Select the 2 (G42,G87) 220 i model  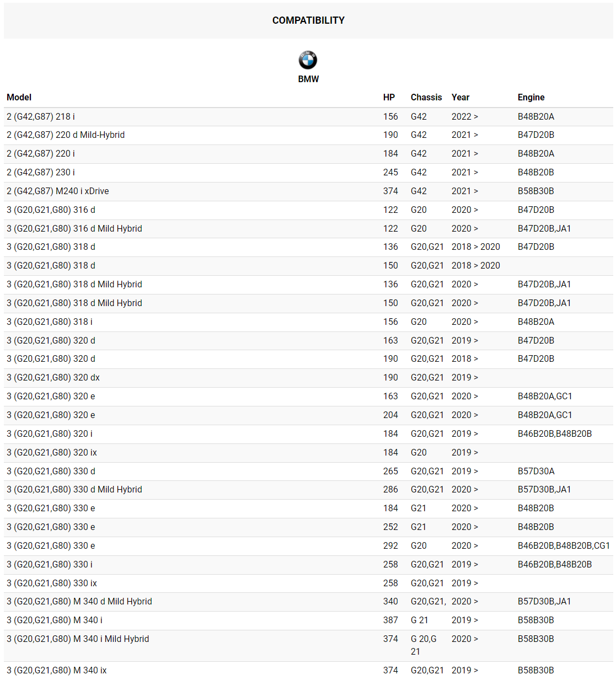41,153
